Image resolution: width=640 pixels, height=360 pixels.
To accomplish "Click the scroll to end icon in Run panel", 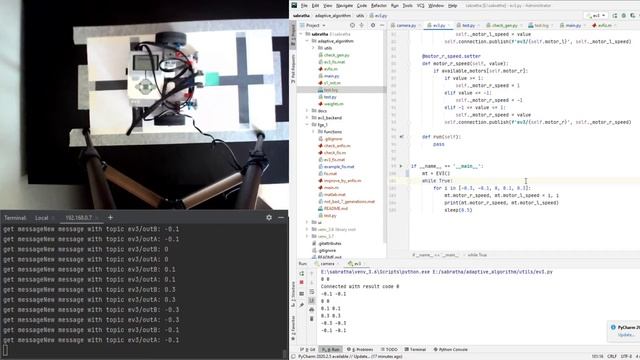I will click(x=311, y=301).
